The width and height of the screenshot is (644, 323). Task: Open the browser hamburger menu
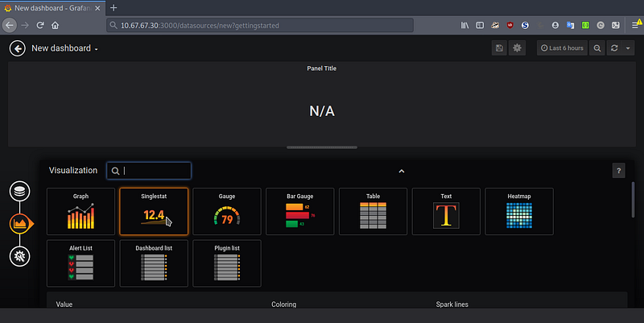coord(635,25)
